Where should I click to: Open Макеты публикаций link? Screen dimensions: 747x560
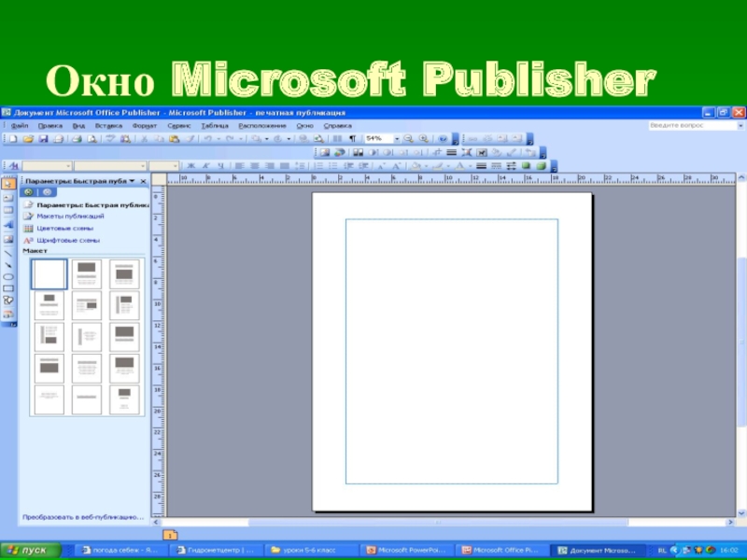pos(70,217)
